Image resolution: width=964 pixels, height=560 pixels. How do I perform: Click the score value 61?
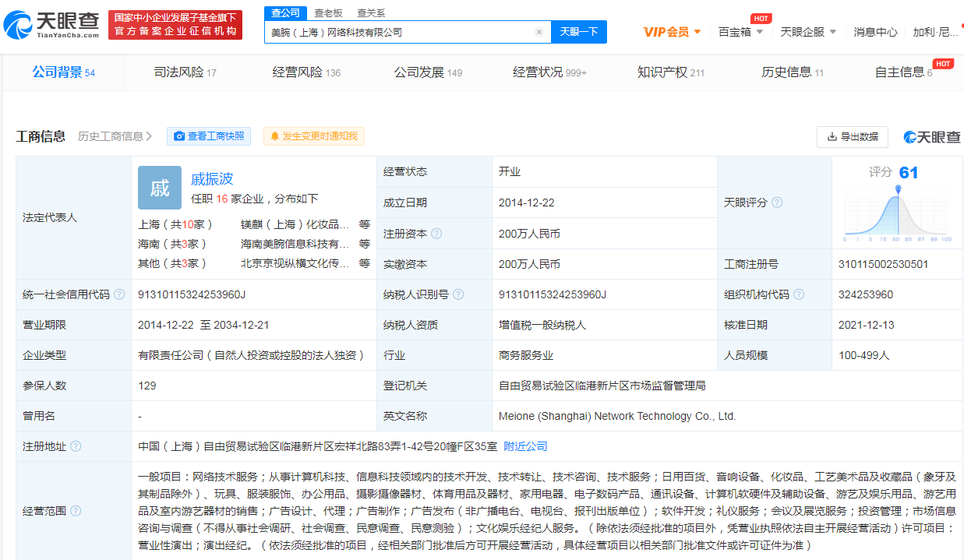click(909, 173)
